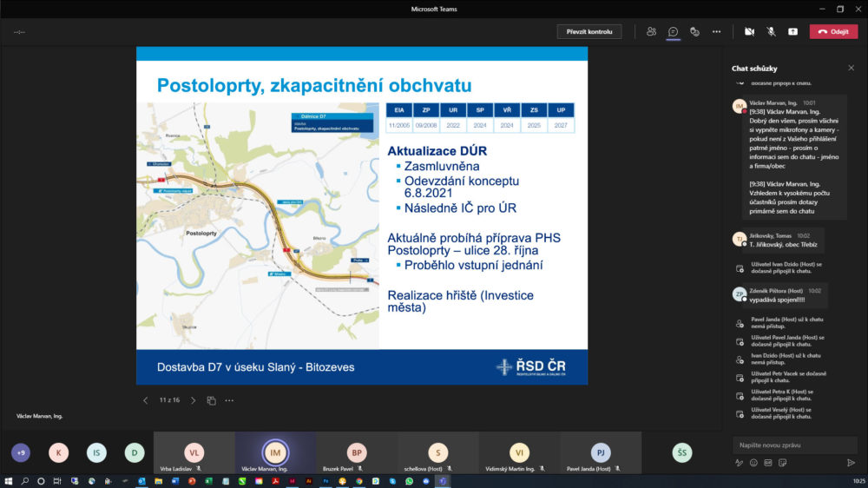The width and height of the screenshot is (868, 488).
Task: Toggle slide thumbnail grid view below the presentation
Action: coord(211,400)
